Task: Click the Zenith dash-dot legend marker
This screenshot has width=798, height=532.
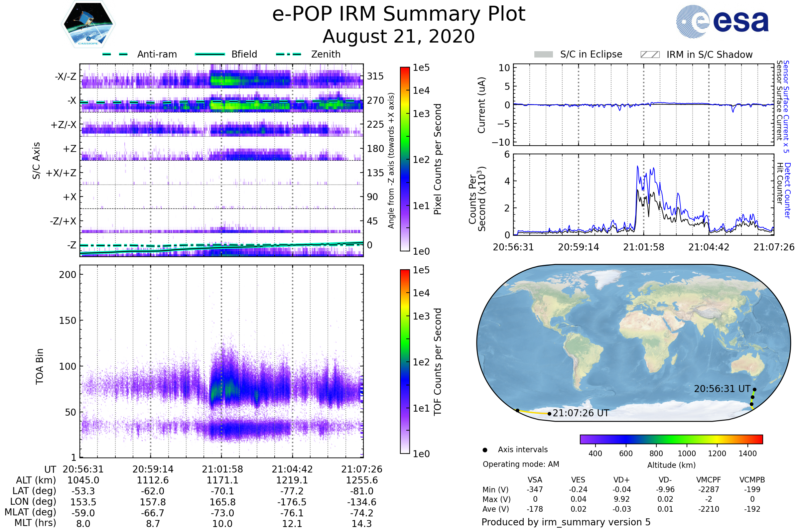Action: (288, 54)
